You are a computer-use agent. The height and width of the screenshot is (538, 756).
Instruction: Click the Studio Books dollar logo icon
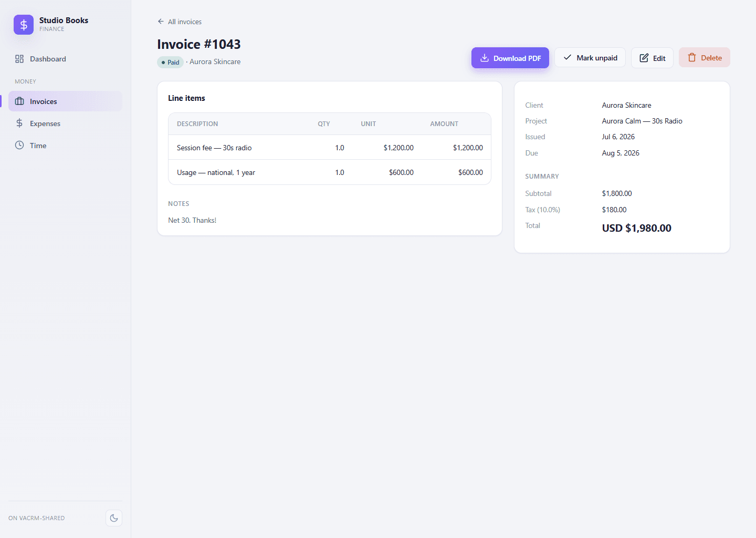[x=24, y=25]
